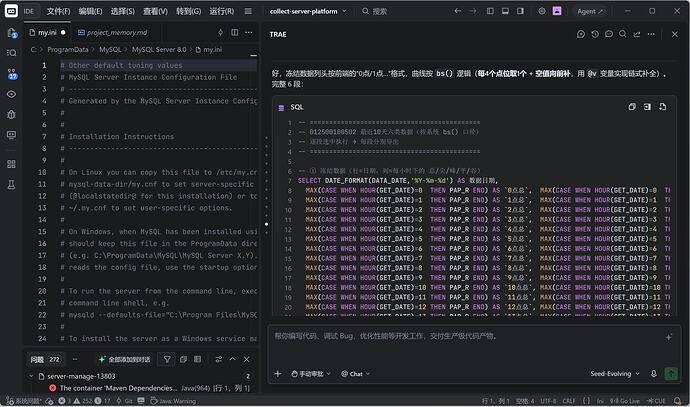Collapse all problems with stacked icon
The height and width of the screenshot is (407, 690).
click(184, 359)
